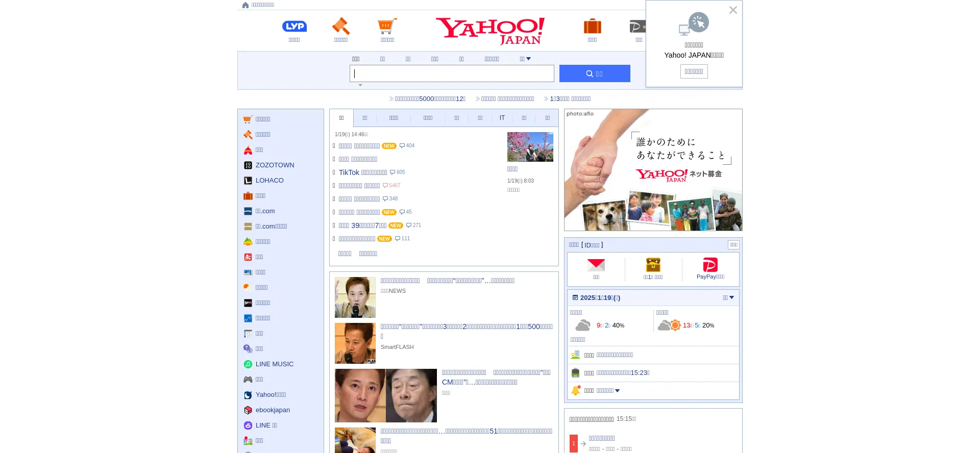The image size is (980, 453).
Task: Open the TikTok news headline
Action: 362,172
